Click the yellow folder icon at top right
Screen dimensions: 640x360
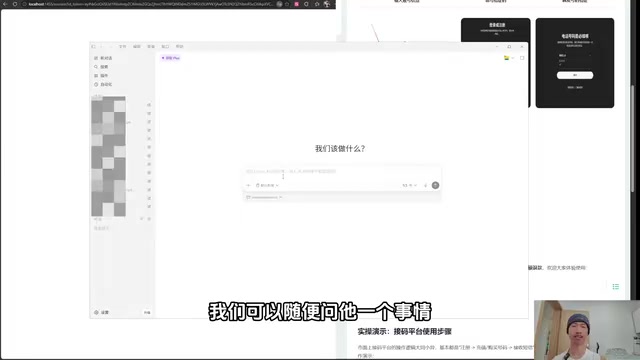tap(507, 58)
